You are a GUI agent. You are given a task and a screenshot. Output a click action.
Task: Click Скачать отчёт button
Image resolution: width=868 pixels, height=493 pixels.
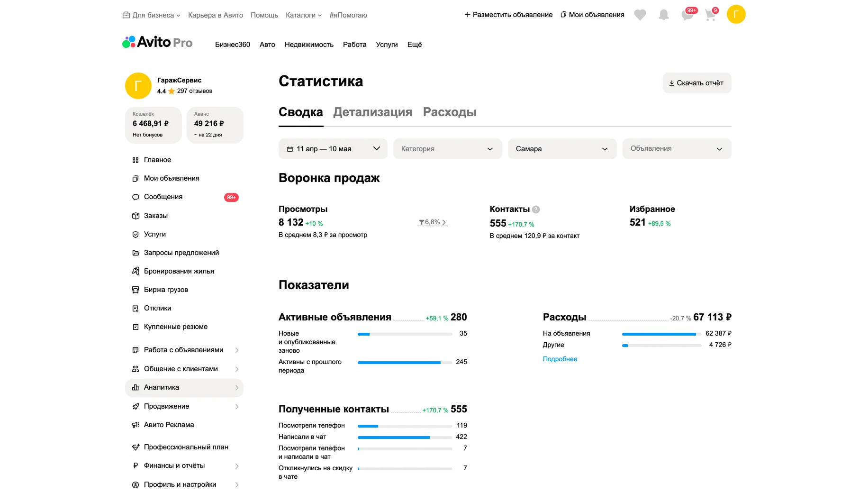697,83
